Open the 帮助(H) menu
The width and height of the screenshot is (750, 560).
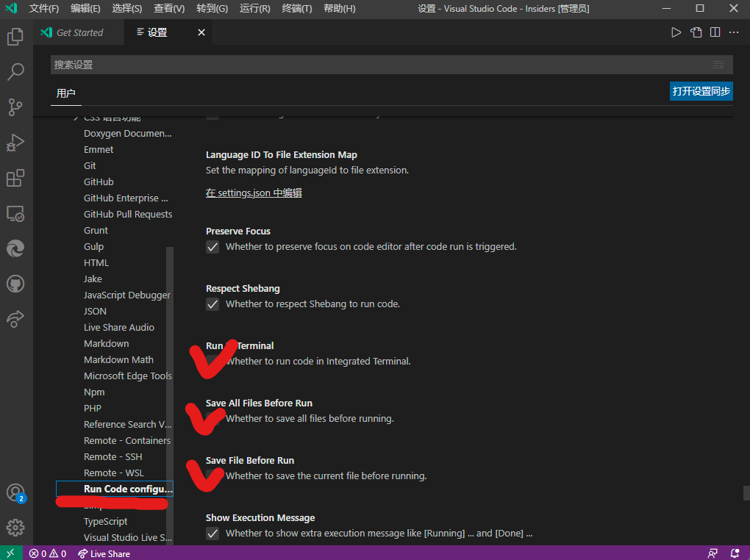point(339,9)
